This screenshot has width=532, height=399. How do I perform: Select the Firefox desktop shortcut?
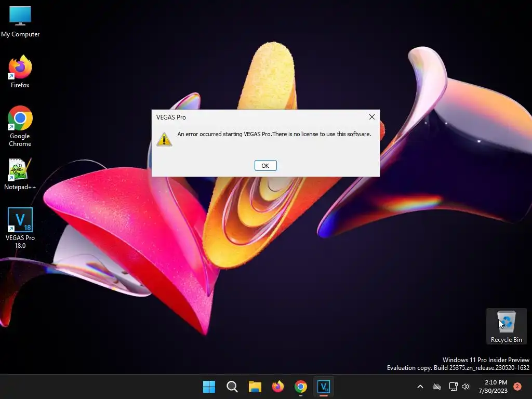pos(20,72)
